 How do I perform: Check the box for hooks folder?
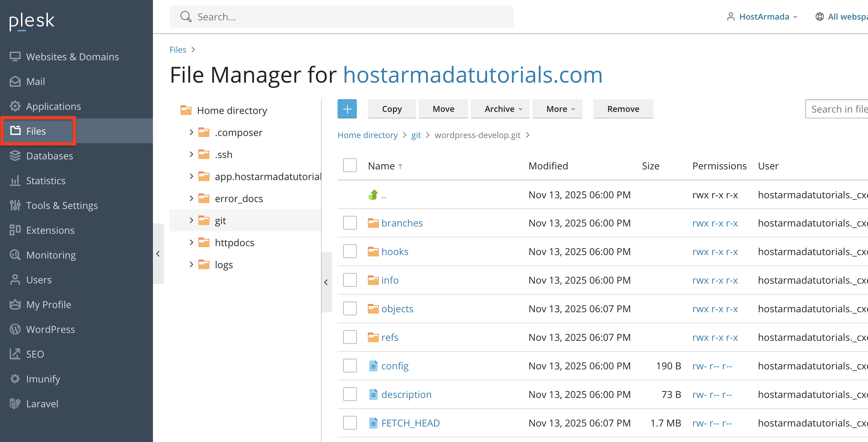pyautogui.click(x=350, y=251)
